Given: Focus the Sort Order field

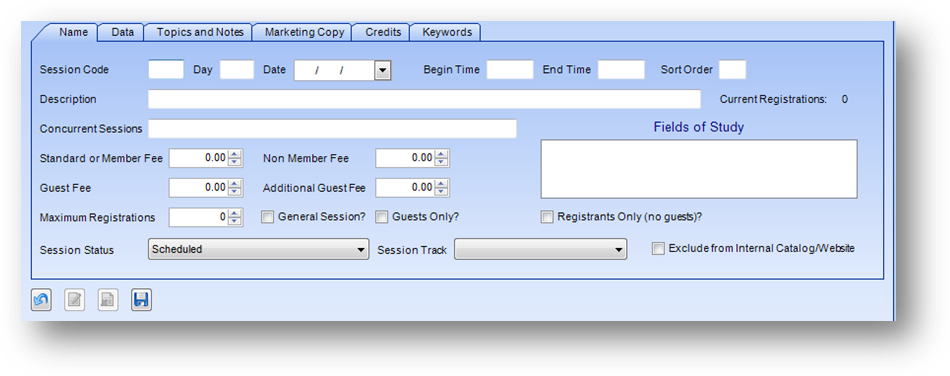Looking at the screenshot, I should click(x=732, y=70).
